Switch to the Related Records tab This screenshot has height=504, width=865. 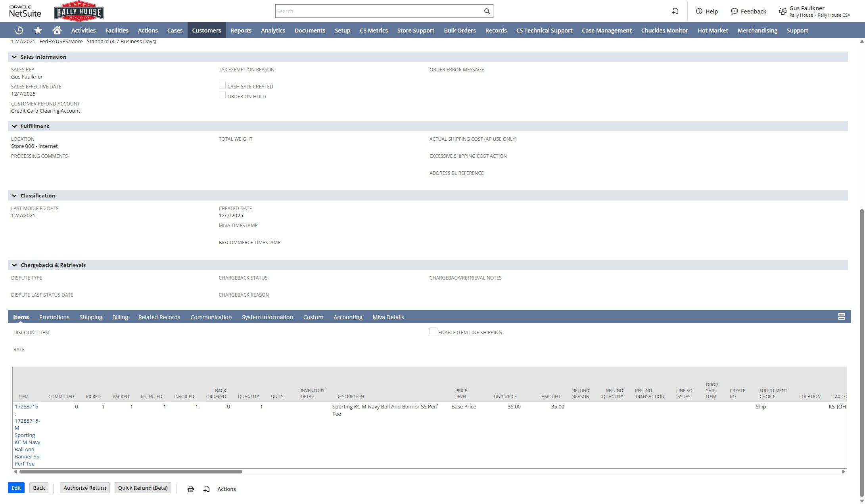[x=159, y=317]
